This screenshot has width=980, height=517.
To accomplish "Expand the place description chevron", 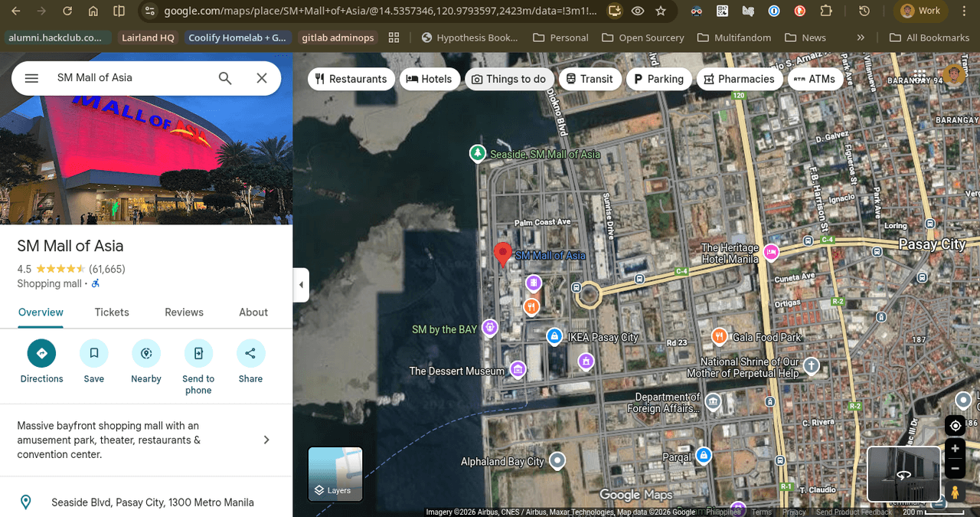I will pos(266,440).
